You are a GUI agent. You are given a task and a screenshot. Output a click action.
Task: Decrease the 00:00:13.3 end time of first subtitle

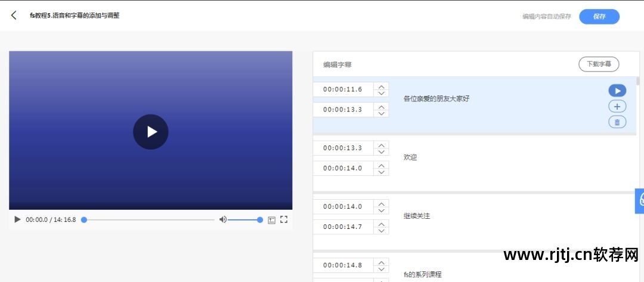(382, 113)
